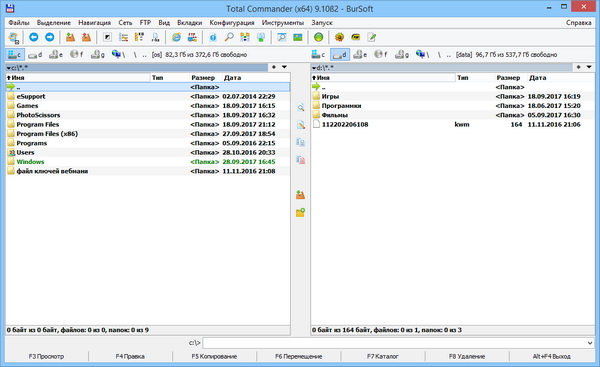Click the green circle toolbar icon

[318, 37]
